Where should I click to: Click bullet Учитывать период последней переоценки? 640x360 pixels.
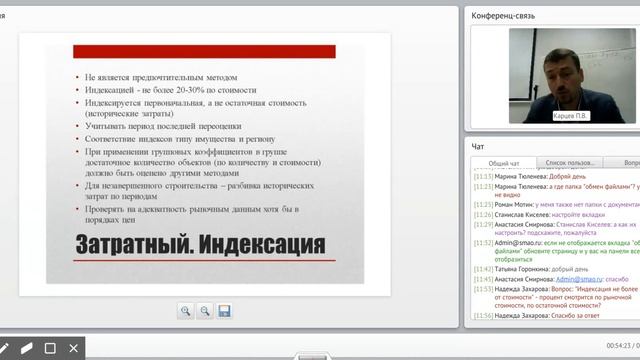163,126
